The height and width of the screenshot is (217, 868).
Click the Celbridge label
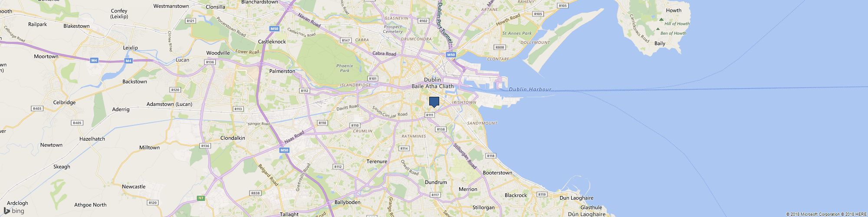(64, 102)
